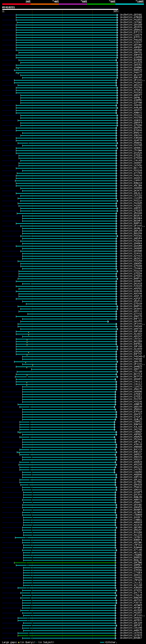Select the hit label UniRef100_B1PB85
Screen dimensions: 146x644
click(131, 60)
